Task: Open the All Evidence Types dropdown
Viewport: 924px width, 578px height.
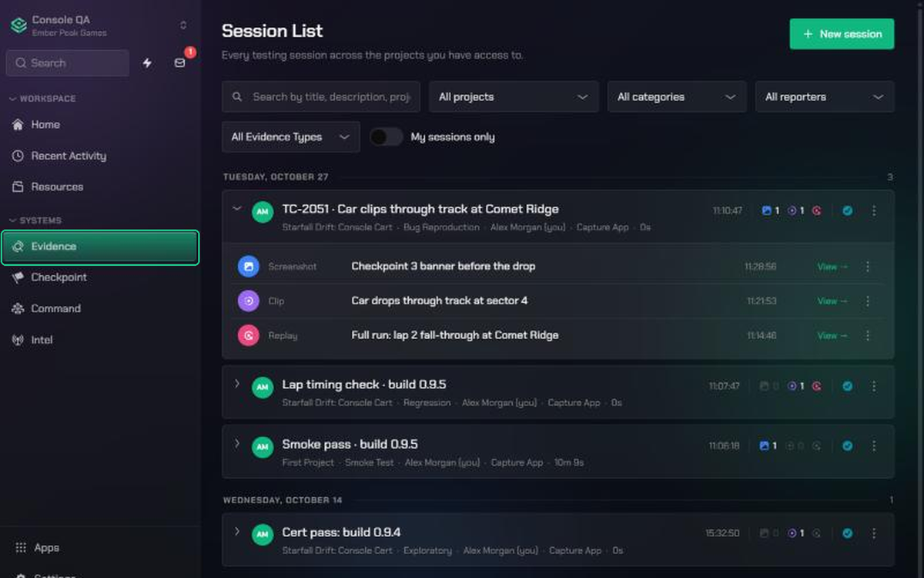Action: click(291, 137)
